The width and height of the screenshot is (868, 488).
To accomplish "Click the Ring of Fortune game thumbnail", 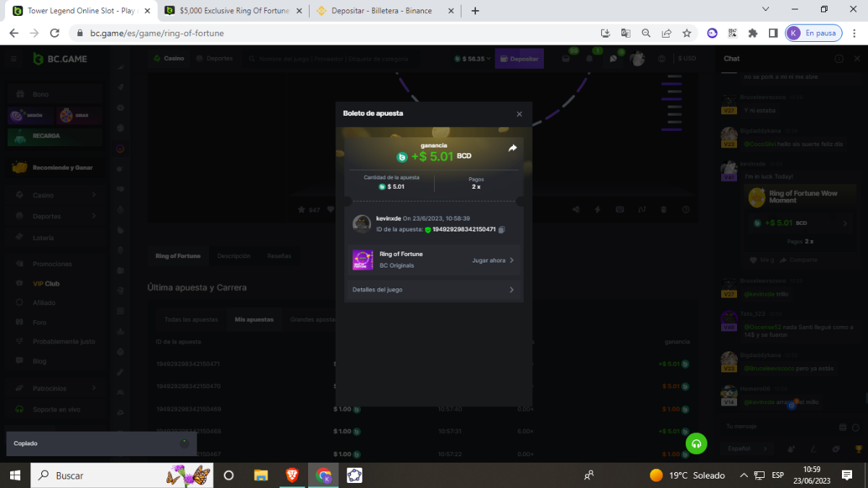I will pos(362,260).
